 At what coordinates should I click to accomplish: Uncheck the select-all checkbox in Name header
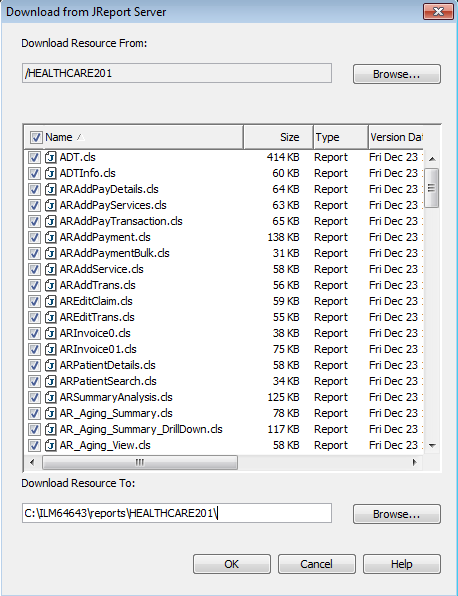36,137
